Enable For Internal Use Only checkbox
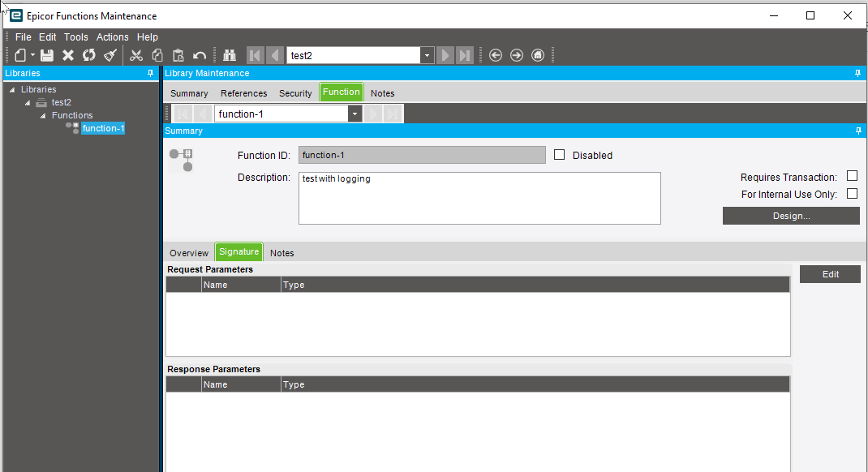 (x=852, y=193)
